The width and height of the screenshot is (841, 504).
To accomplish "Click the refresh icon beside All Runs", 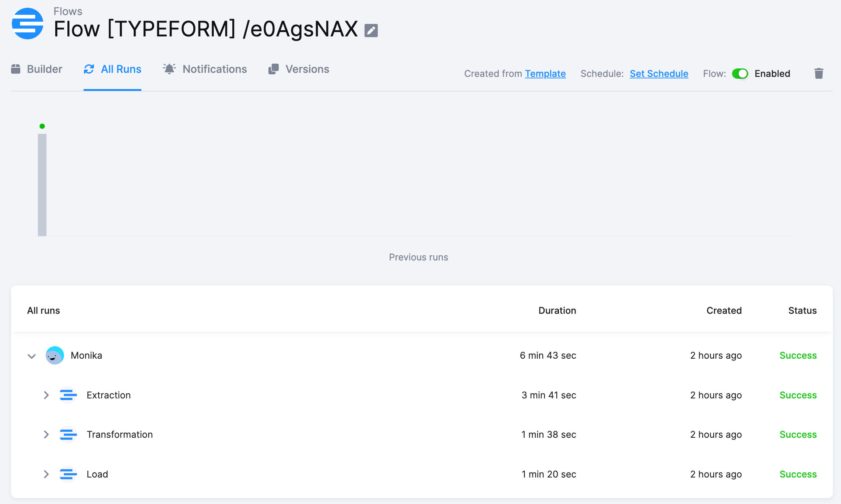I will (89, 69).
